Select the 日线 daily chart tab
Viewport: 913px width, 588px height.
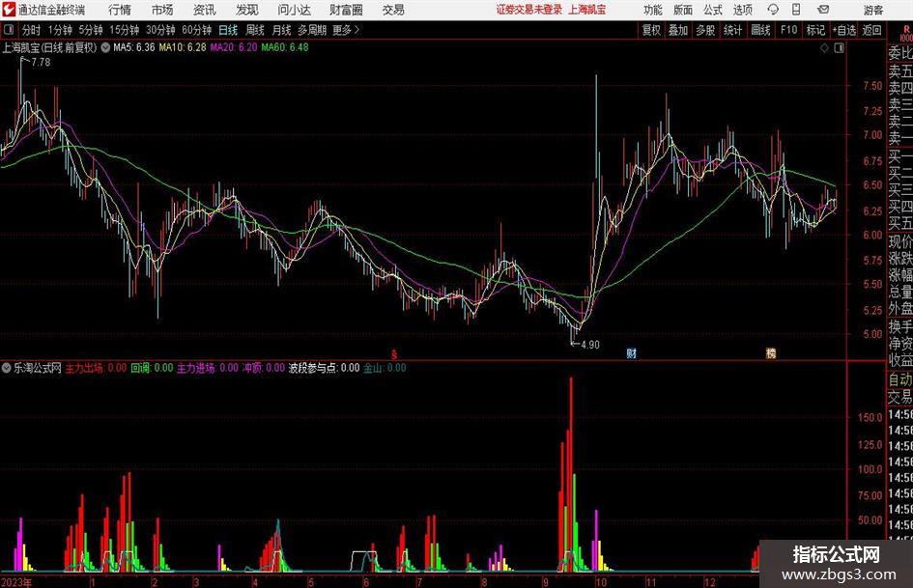tap(228, 30)
